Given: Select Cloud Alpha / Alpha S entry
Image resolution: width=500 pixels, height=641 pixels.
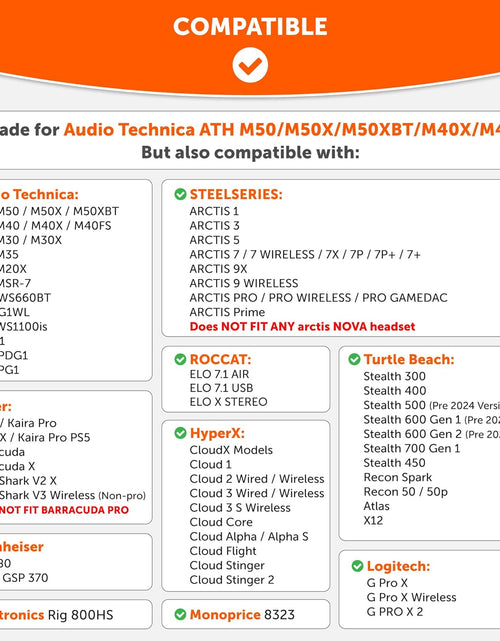Looking at the screenshot, I should [x=249, y=536].
